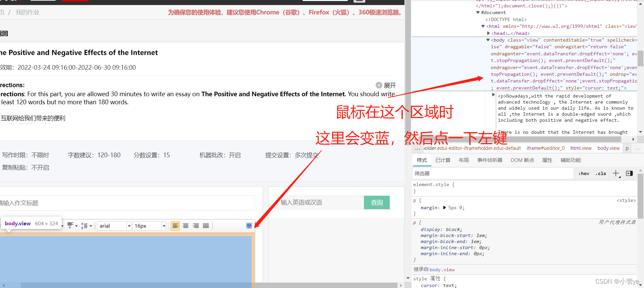The height and width of the screenshot is (288, 644).
Task: Click the cursor: text property
Action: coord(438,285)
